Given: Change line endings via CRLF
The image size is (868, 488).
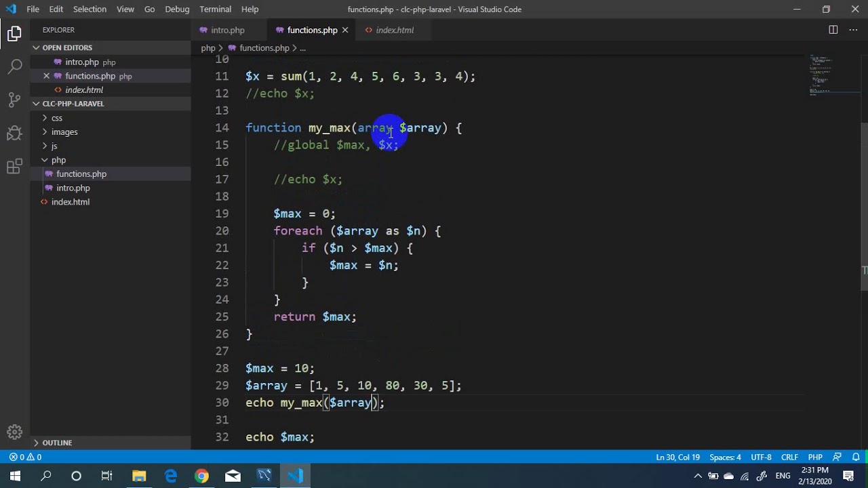Looking at the screenshot, I should pyautogui.click(x=789, y=457).
